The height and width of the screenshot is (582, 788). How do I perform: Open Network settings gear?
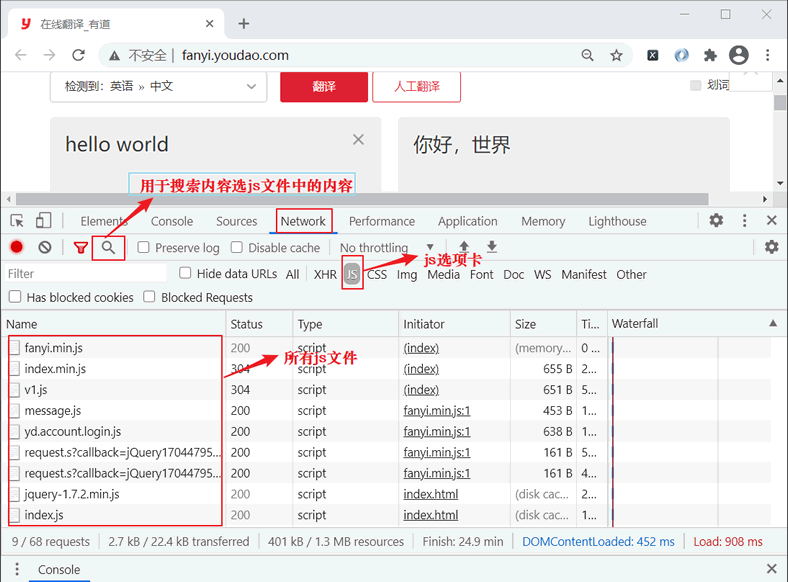pyautogui.click(x=771, y=247)
